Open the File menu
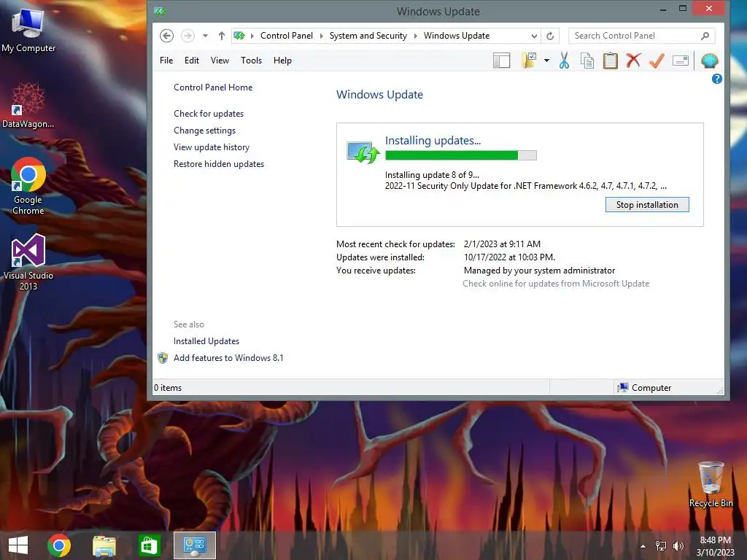This screenshot has height=560, width=747. click(x=166, y=61)
